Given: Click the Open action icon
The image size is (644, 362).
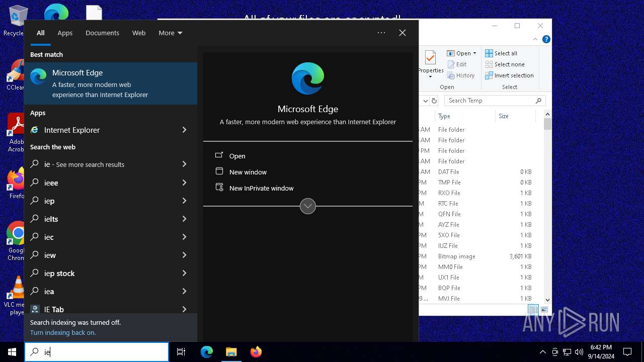Looking at the screenshot, I should (x=219, y=155).
